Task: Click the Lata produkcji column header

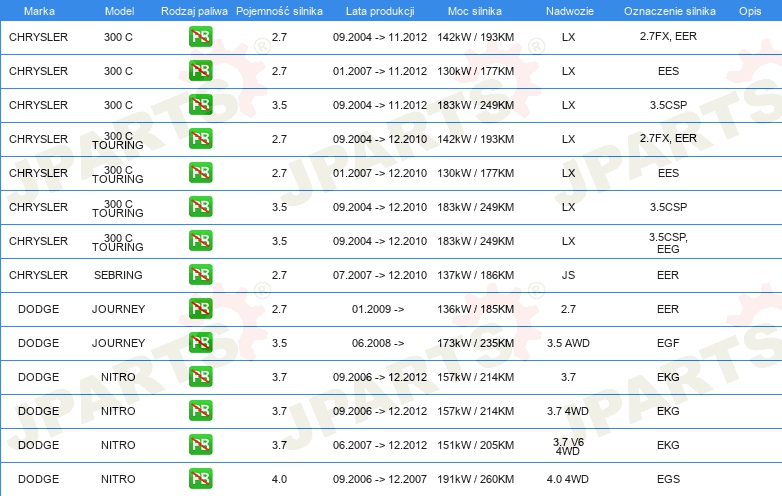Action: [380, 11]
